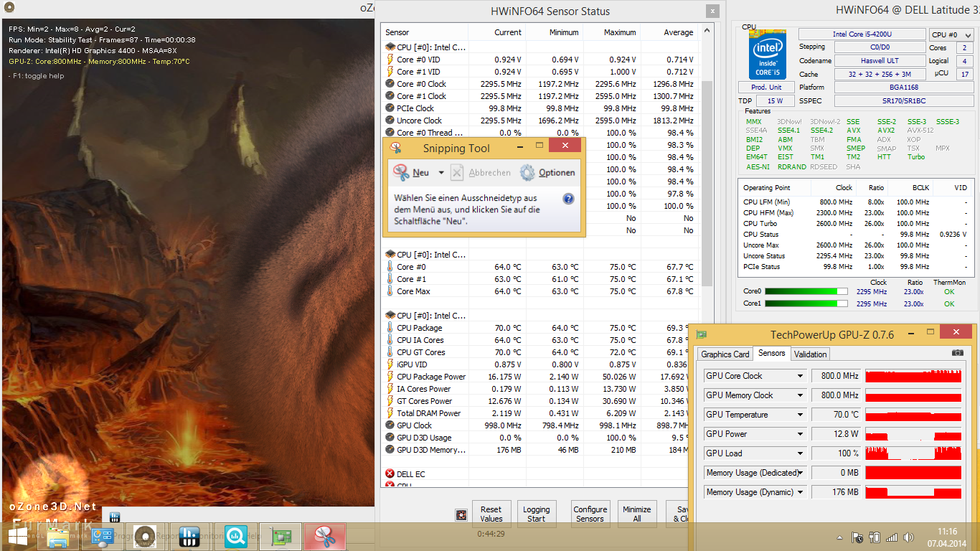Open the Validation tab in GPU-Z
The height and width of the screenshot is (551, 980).
[810, 354]
